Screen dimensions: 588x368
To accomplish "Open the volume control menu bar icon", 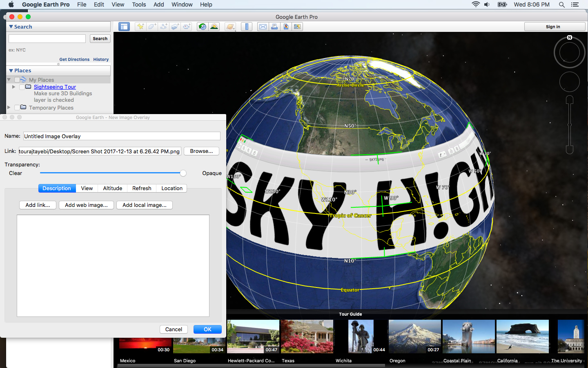I will (487, 4).
